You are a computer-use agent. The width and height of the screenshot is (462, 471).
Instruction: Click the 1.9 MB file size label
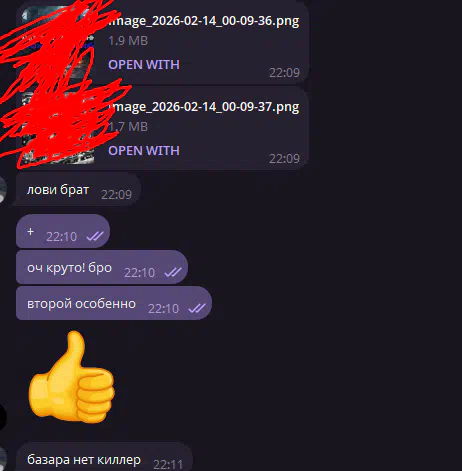coord(128,41)
